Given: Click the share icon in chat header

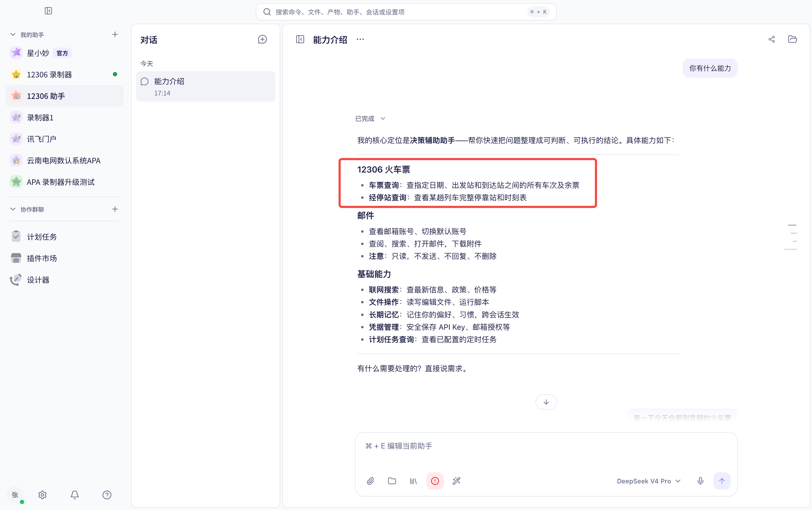Looking at the screenshot, I should (771, 39).
